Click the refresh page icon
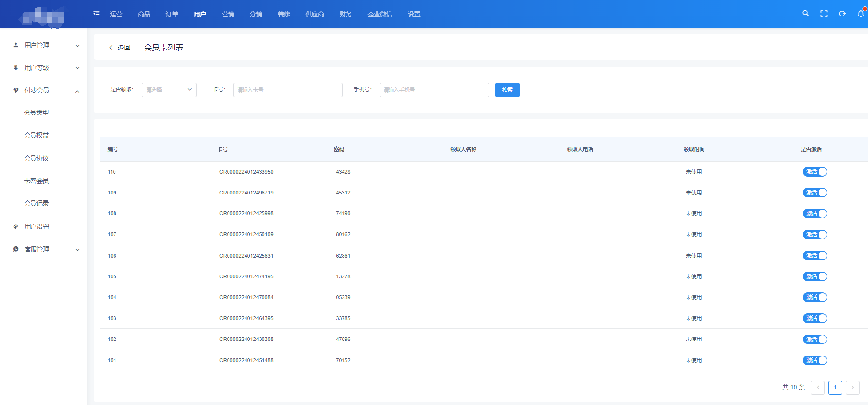 point(842,14)
